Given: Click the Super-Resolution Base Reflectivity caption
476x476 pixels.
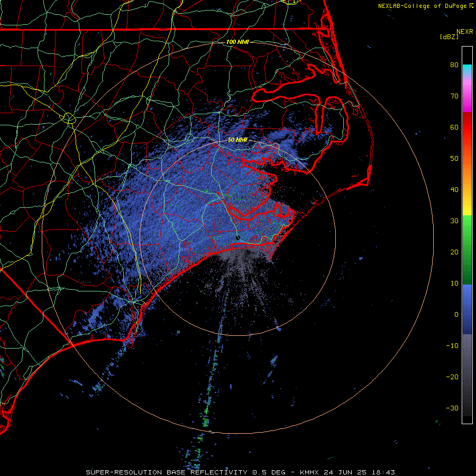Looking at the screenshot, I should [240, 472].
